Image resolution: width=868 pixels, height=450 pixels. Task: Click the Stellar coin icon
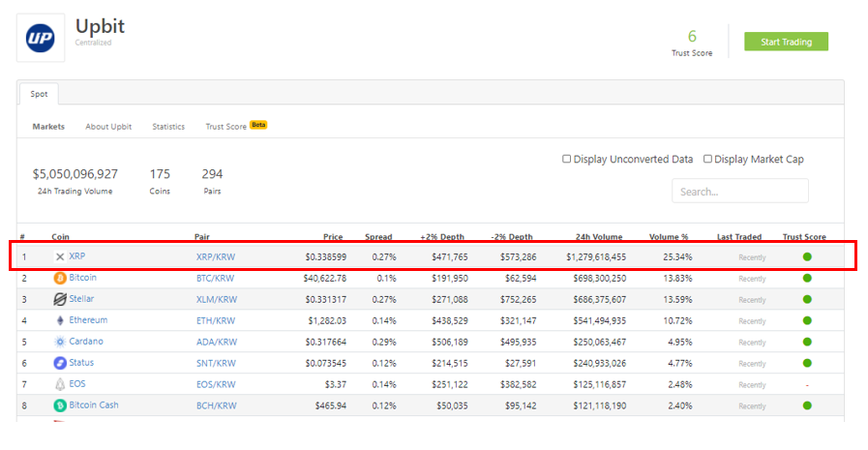[60, 299]
